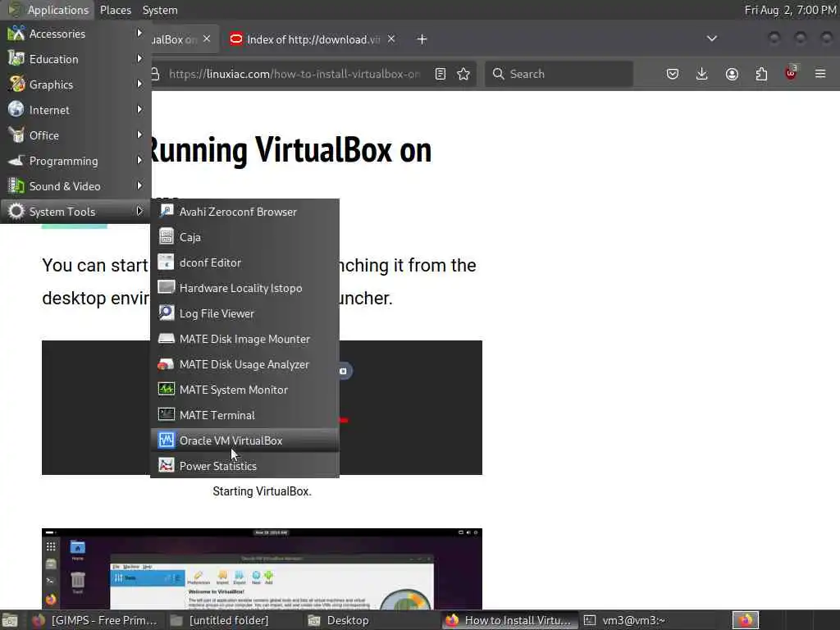The height and width of the screenshot is (630, 840).
Task: Click the Sound & Video film icon
Action: pos(16,186)
